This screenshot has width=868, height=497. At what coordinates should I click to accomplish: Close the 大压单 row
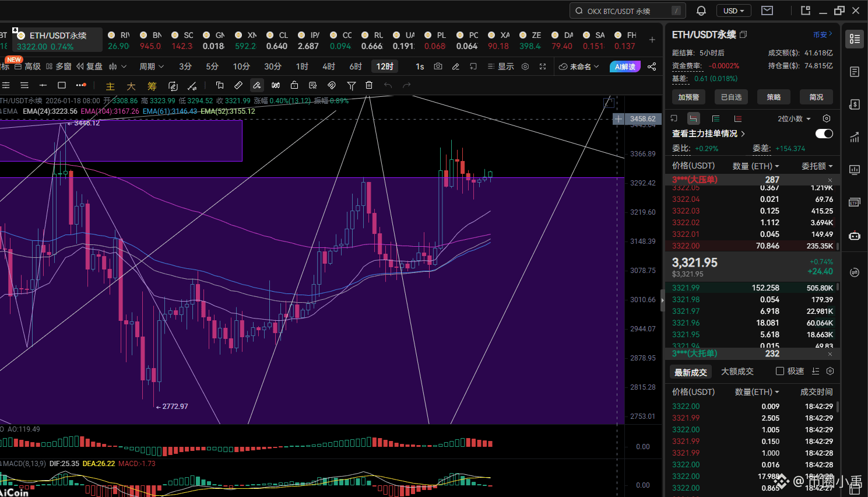[x=830, y=180]
